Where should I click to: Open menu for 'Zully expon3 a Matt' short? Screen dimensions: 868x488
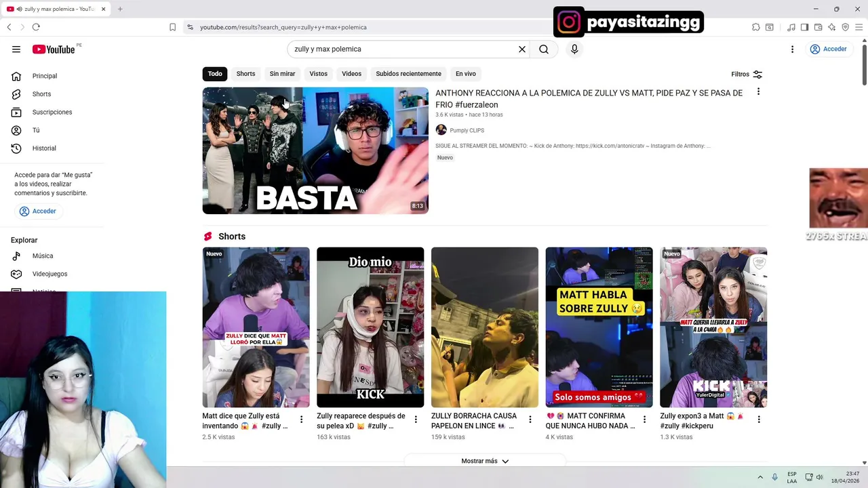759,420
